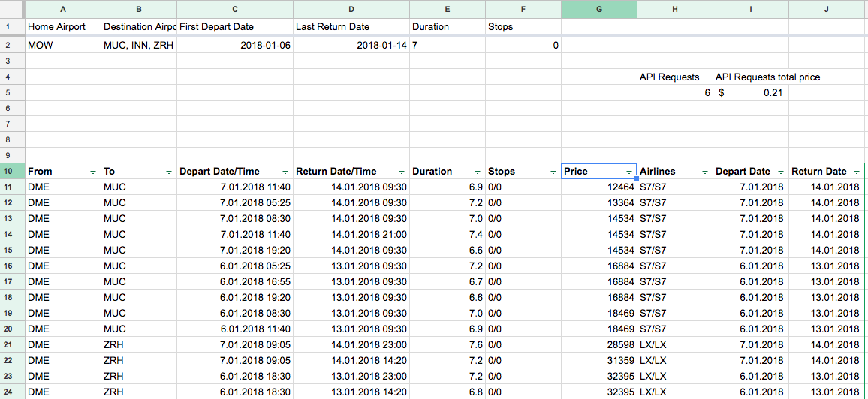868x399 pixels.
Task: Open the Airlines column filter
Action: point(705,172)
